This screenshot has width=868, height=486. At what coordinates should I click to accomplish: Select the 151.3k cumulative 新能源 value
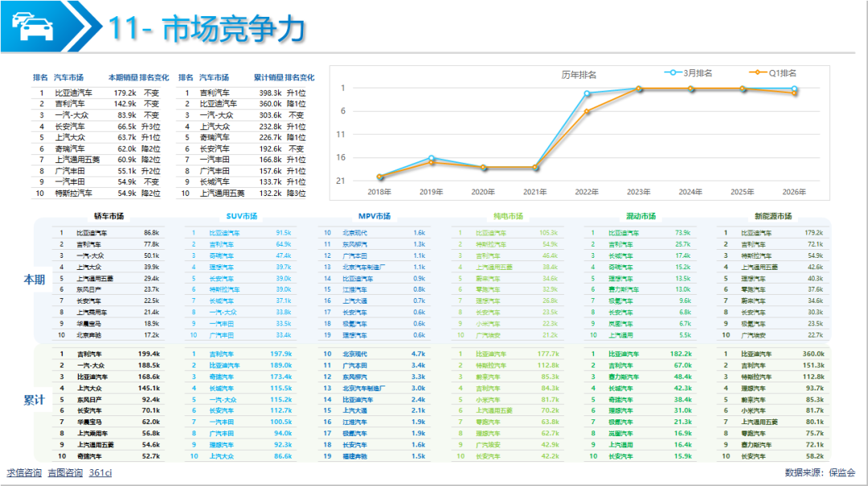pyautogui.click(x=813, y=366)
